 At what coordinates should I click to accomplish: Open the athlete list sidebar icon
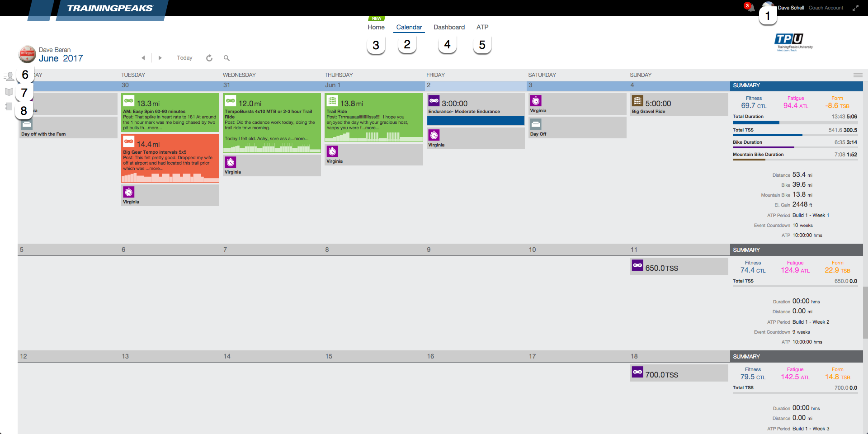point(9,76)
